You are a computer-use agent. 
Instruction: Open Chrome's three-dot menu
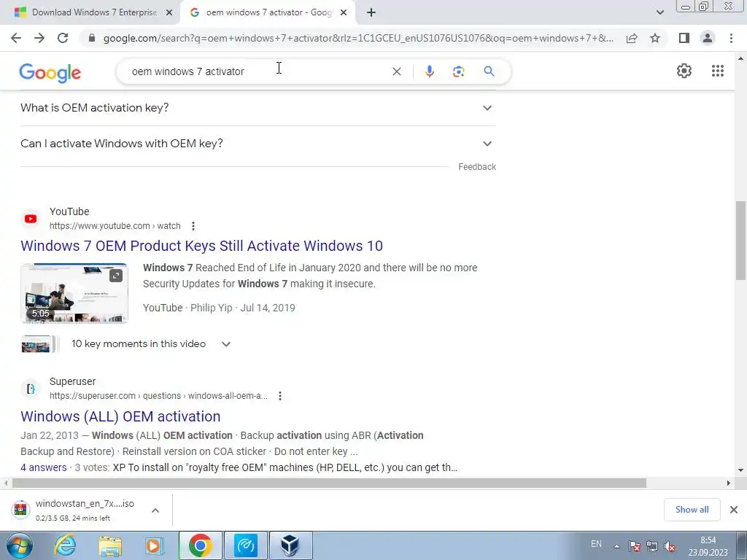731,38
